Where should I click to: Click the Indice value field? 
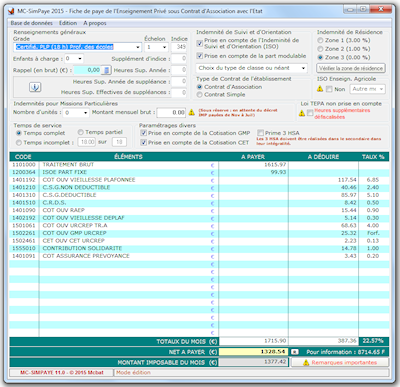(x=179, y=47)
